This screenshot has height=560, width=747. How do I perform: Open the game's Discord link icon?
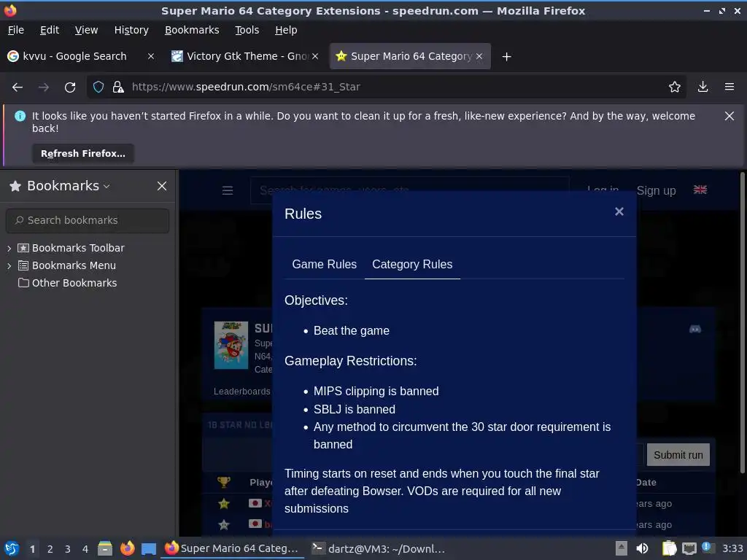695,329
